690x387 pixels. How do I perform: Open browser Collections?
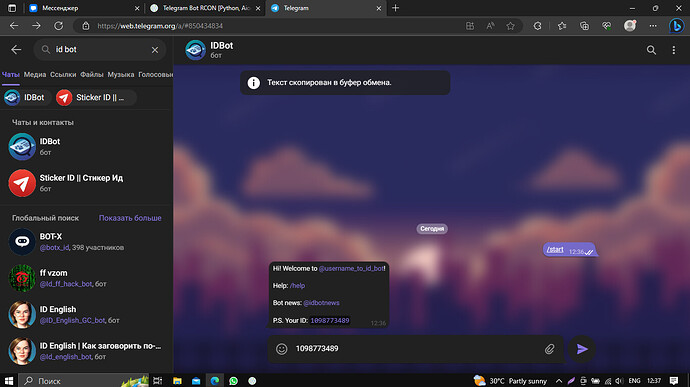tap(584, 26)
